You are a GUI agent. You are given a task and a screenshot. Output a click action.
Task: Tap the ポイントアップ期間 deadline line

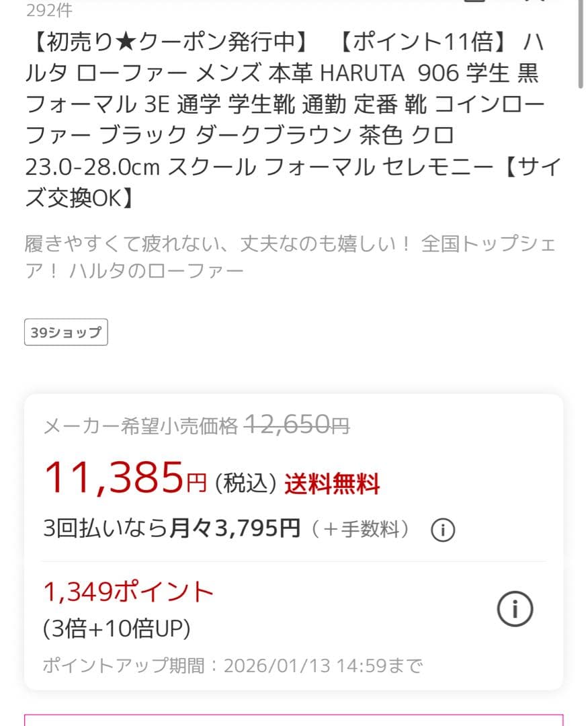pos(233,665)
